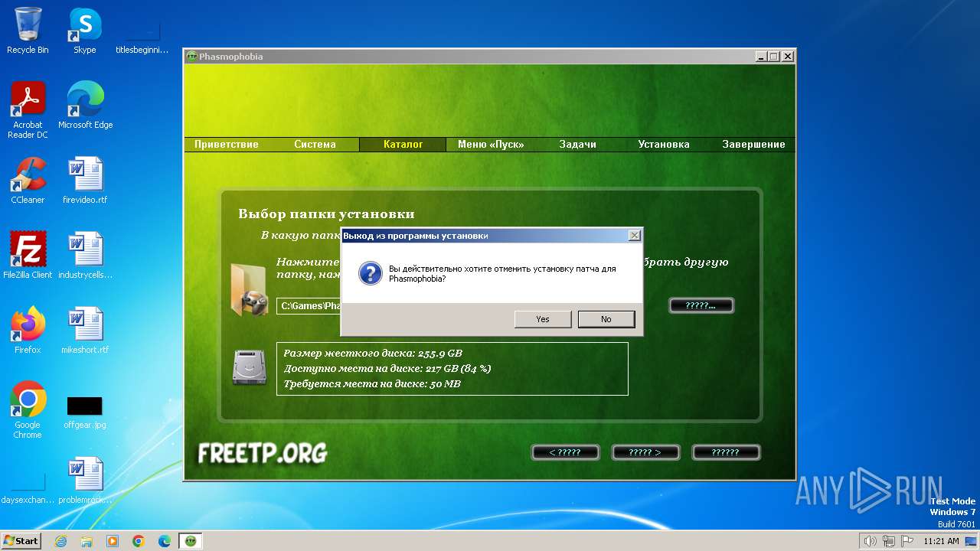The width and height of the screenshot is (980, 551).
Task: Click the game folder icon
Action: [x=249, y=290]
